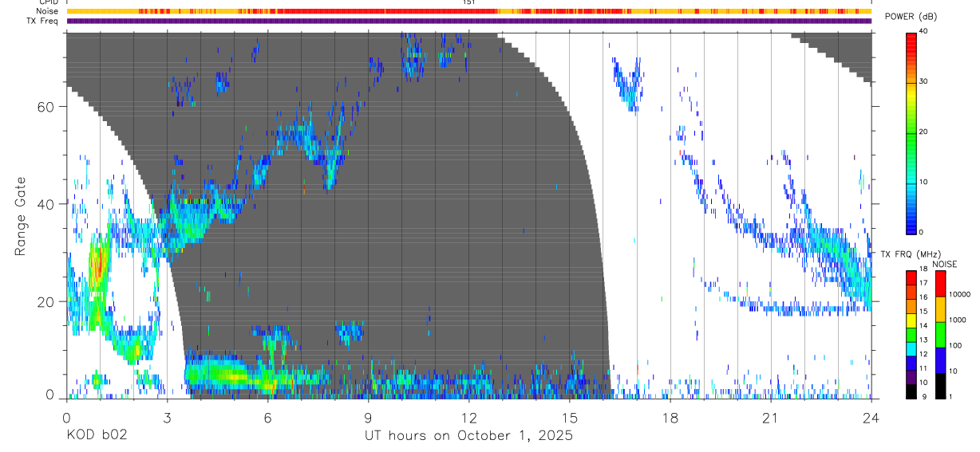The height and width of the screenshot is (452, 980).
Task: Click the NOISE legend tick 100
Action: 955,345
